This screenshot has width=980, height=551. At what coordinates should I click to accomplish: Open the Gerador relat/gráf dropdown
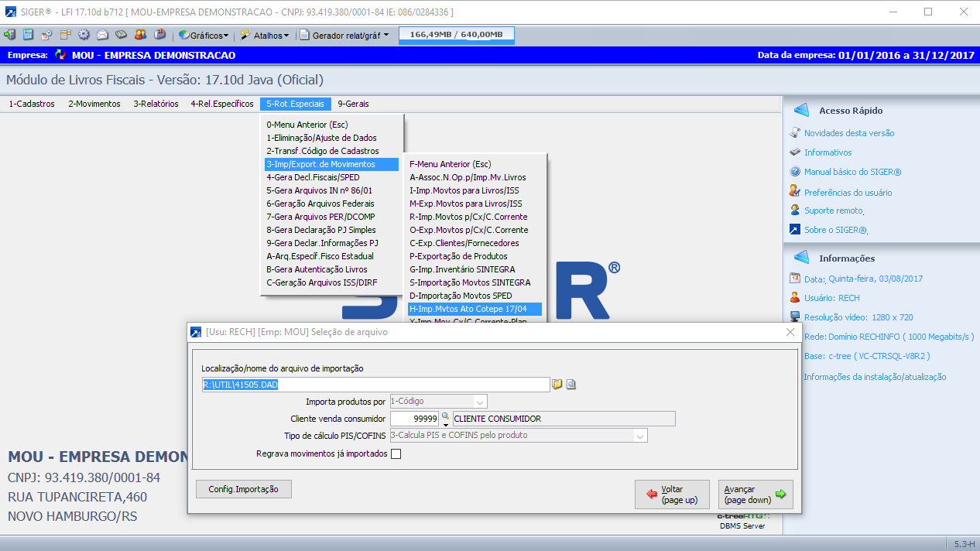point(344,35)
